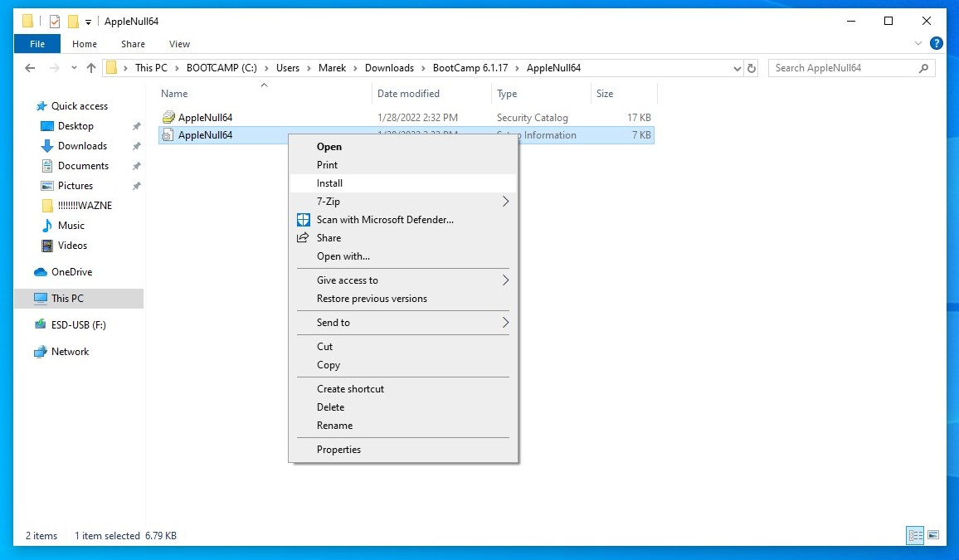Open the Send to submenu
The width and height of the screenshot is (959, 560).
[x=403, y=322]
